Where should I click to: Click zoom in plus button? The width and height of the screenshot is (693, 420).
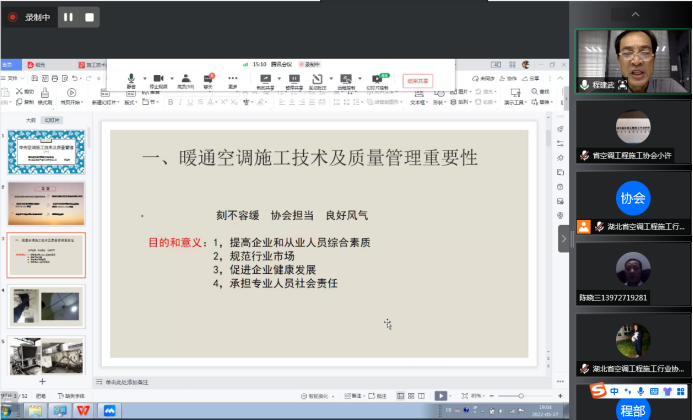(560, 396)
